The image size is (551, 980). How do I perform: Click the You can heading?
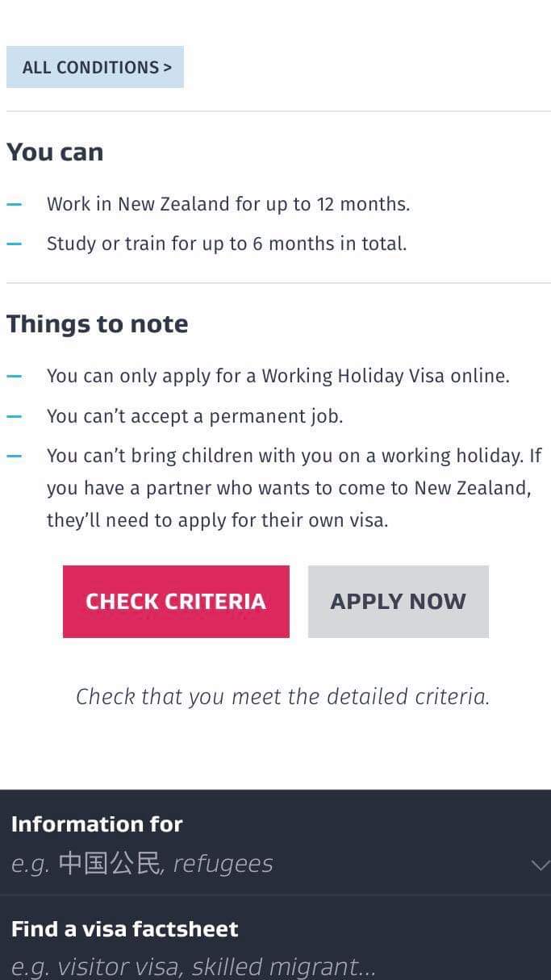55,152
